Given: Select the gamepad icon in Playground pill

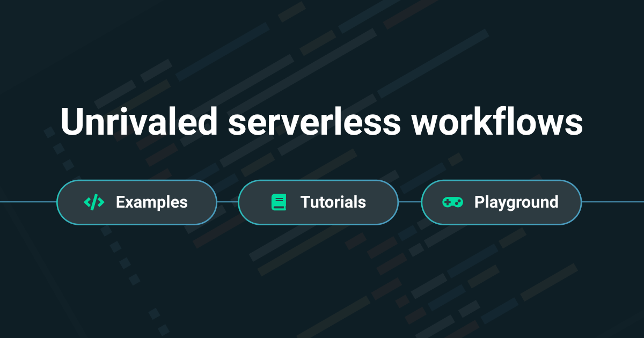Looking at the screenshot, I should pyautogui.click(x=453, y=202).
